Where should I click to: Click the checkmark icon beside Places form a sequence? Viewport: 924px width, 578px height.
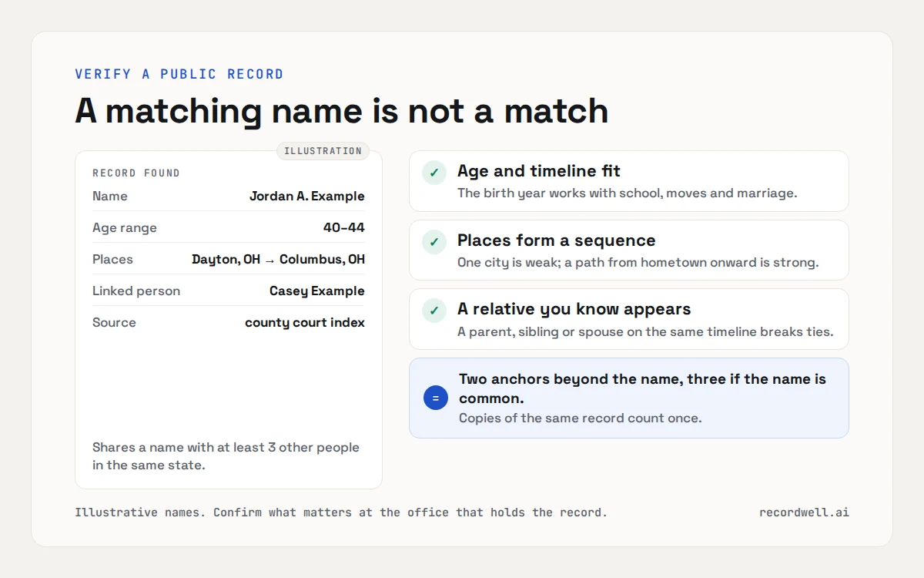434,242
